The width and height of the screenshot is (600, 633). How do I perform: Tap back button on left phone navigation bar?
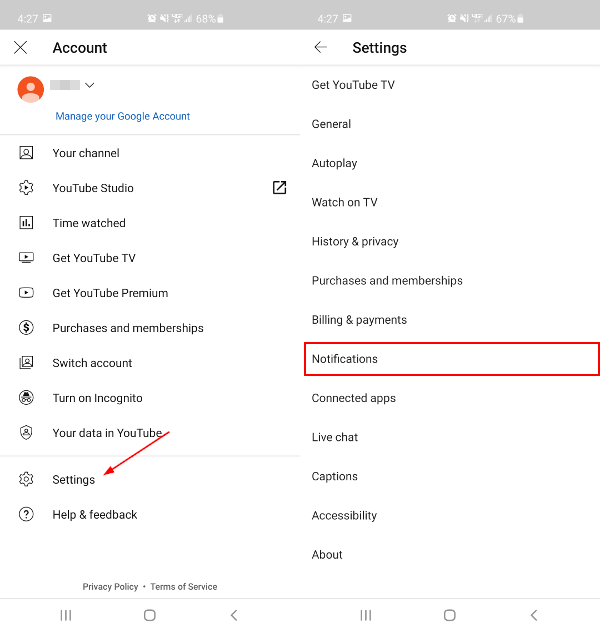tap(234, 615)
